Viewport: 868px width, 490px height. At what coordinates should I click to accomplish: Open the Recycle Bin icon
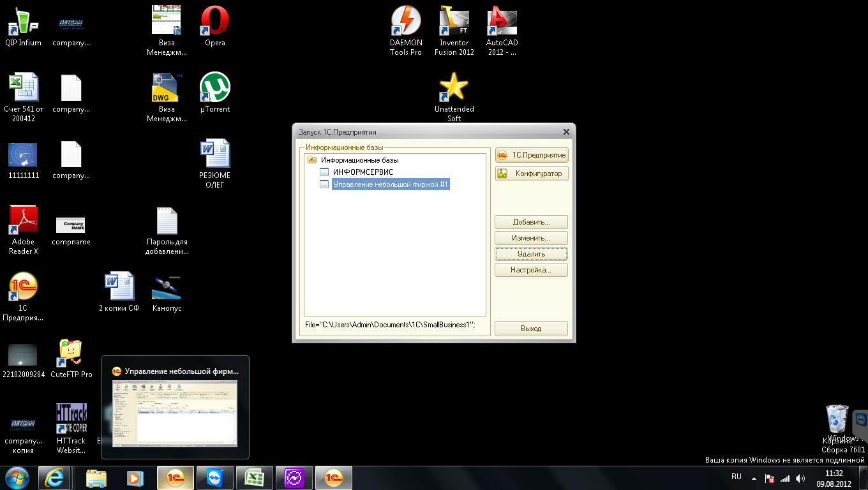(x=837, y=419)
